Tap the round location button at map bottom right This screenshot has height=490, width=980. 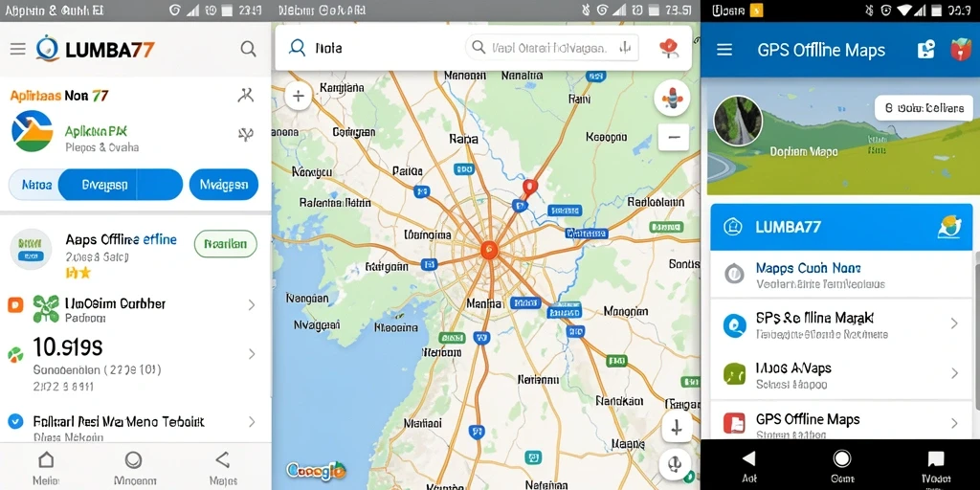tap(675, 466)
